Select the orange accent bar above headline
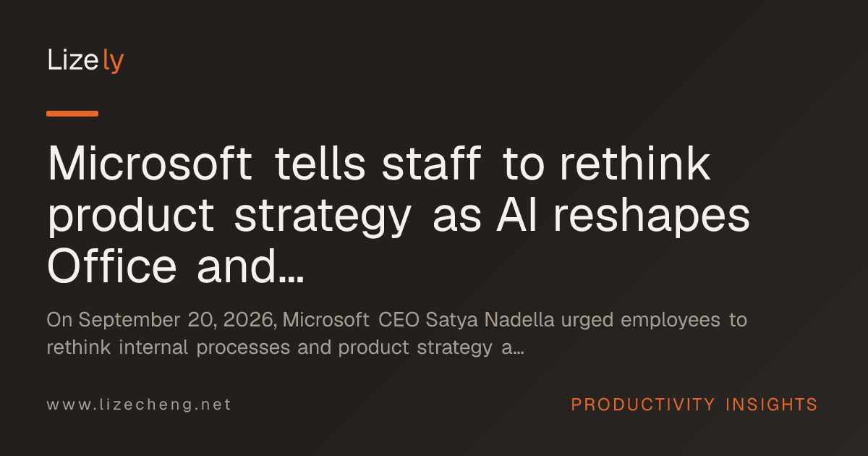The image size is (868, 456). 72,114
